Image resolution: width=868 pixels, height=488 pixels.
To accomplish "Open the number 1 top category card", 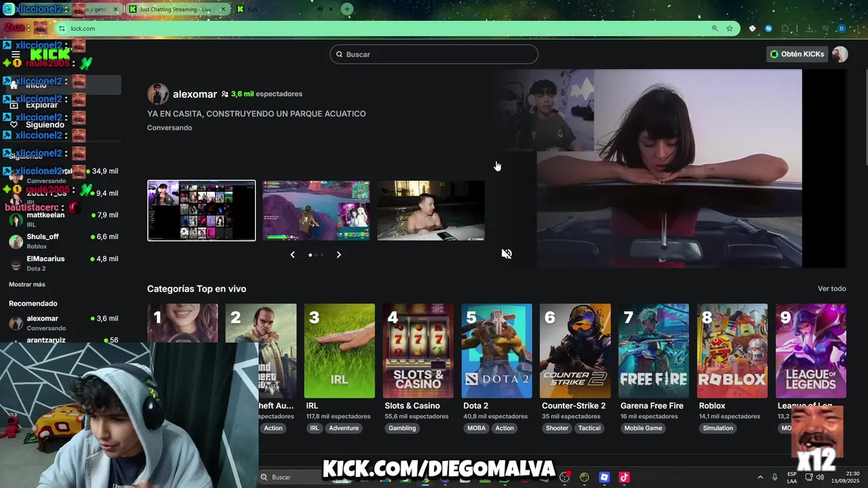I will [182, 323].
